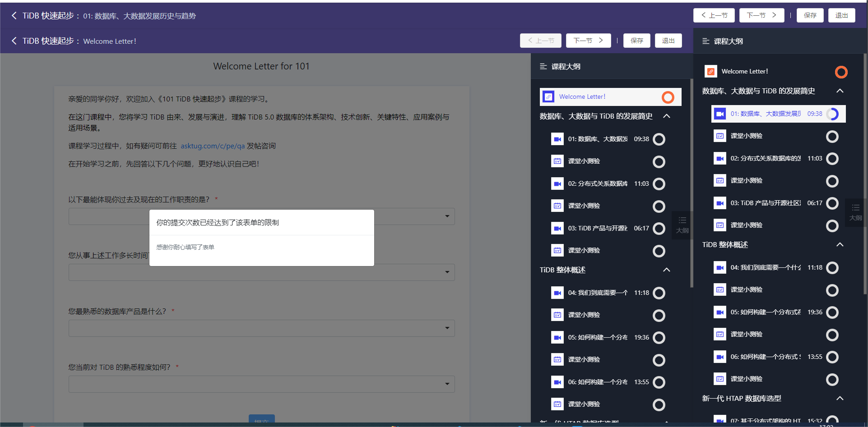Image resolution: width=868 pixels, height=427 pixels.
Task: Click 保存 in the background window header
Action: point(810,15)
